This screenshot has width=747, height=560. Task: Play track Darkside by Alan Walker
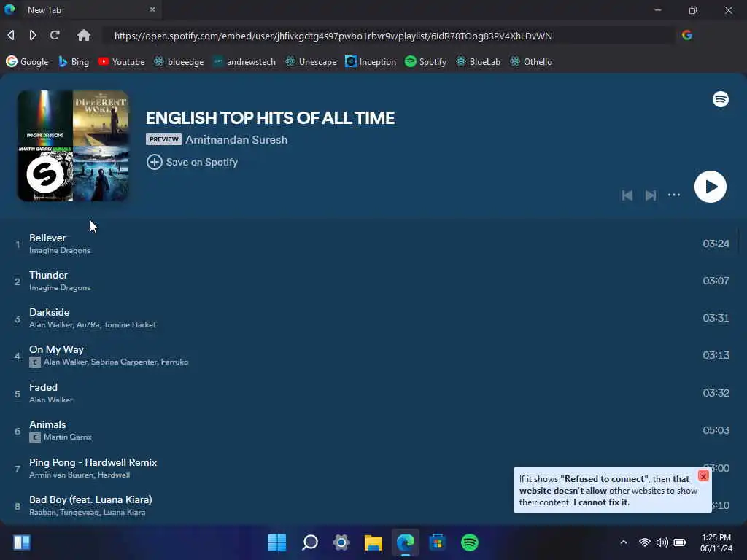click(x=373, y=318)
